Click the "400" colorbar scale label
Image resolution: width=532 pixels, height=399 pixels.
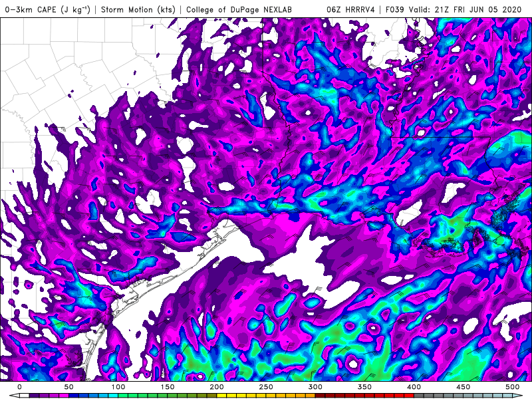point(414,387)
